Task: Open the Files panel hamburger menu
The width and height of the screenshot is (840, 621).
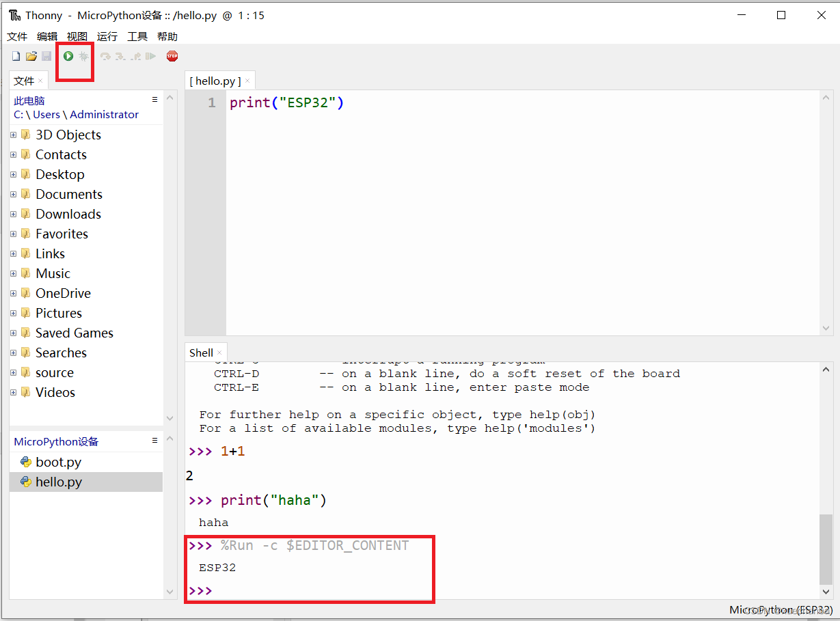Action: pos(154,98)
